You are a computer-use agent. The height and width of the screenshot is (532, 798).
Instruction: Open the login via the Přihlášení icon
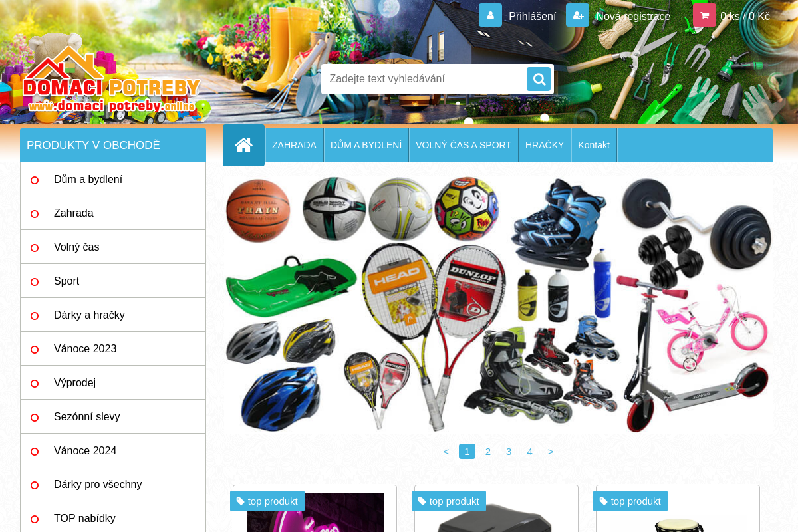(490, 15)
